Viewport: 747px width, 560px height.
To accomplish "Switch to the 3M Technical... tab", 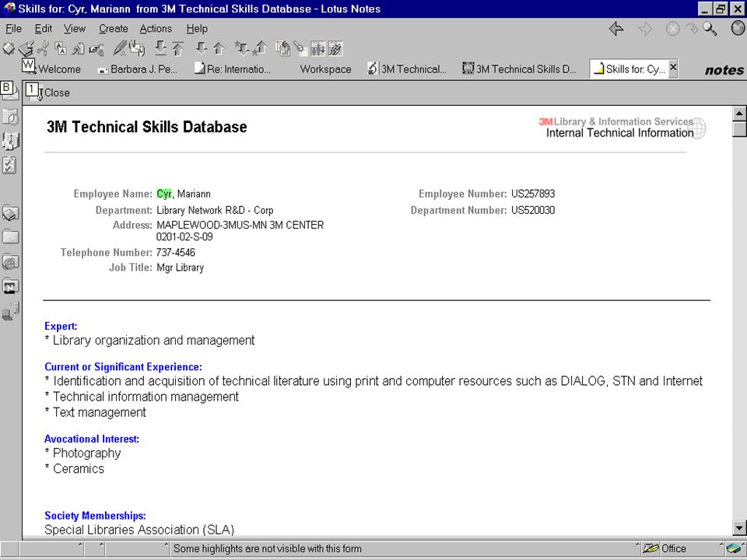I will coord(407,69).
